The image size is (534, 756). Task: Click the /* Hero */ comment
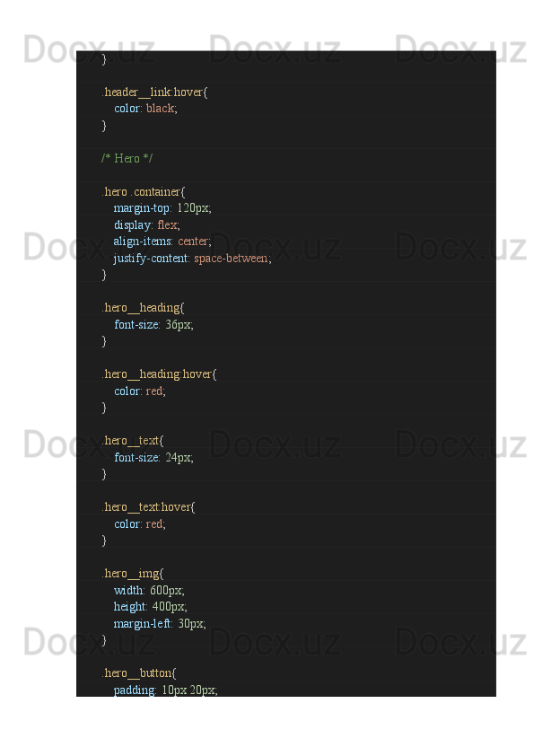[x=127, y=159]
